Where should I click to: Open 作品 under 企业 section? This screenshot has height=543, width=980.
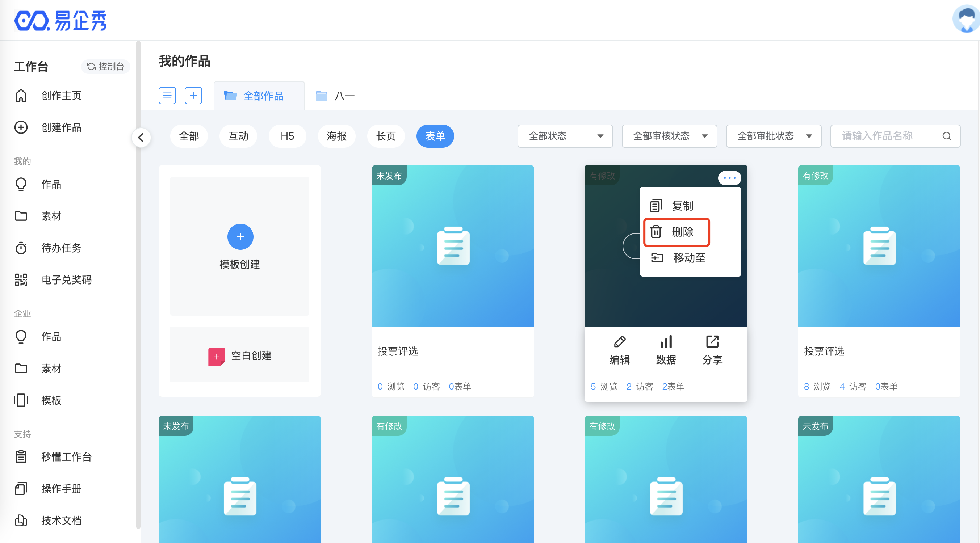point(51,337)
